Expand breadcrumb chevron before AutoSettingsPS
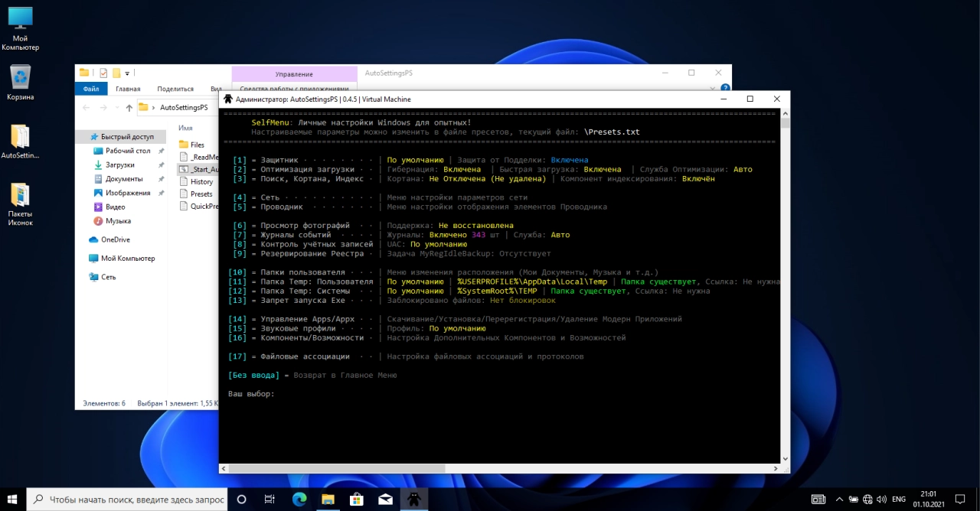980x511 pixels. (155, 108)
